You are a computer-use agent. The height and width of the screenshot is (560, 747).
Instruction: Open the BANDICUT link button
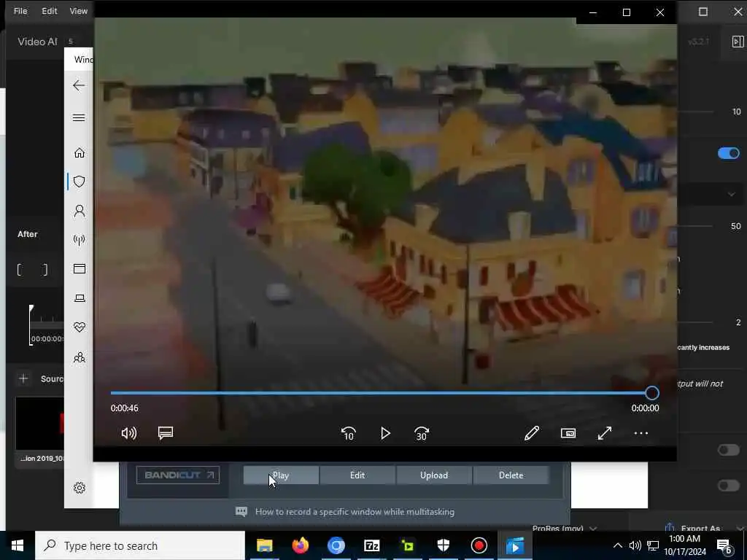[x=178, y=475]
